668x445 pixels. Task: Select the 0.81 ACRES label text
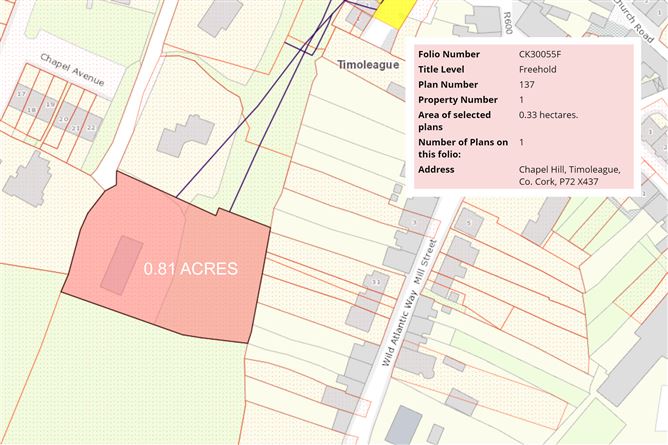click(x=190, y=269)
